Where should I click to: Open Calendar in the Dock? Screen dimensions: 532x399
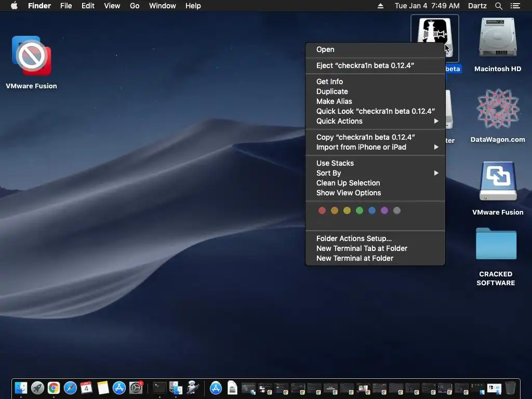pos(87,388)
